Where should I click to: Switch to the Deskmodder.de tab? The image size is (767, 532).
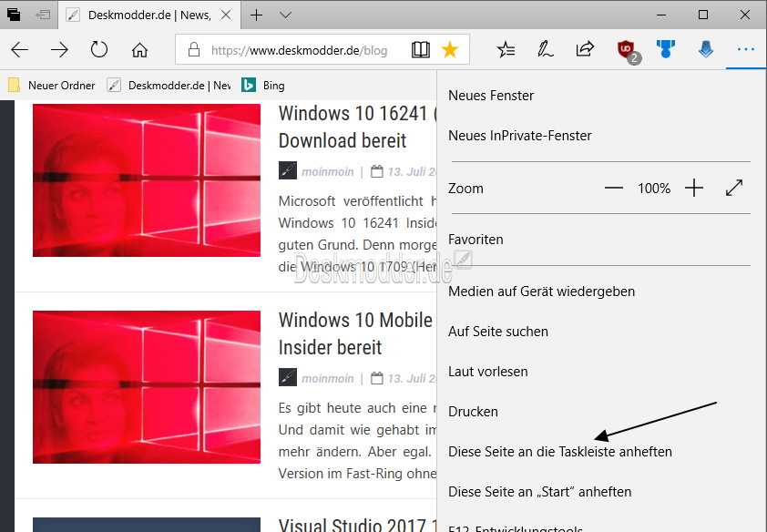tap(149, 15)
